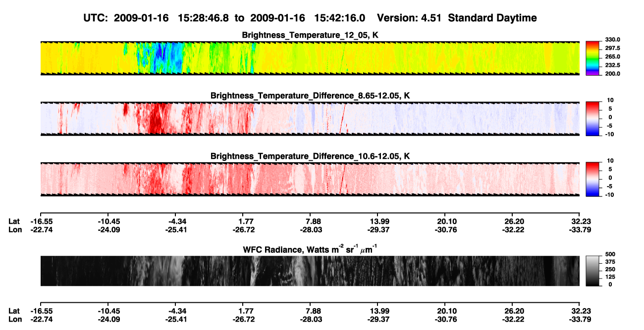Click the 'Lat' axis label below 10.6-12.05 panel
Viewport: 644px width, 330px height.
click(x=14, y=221)
